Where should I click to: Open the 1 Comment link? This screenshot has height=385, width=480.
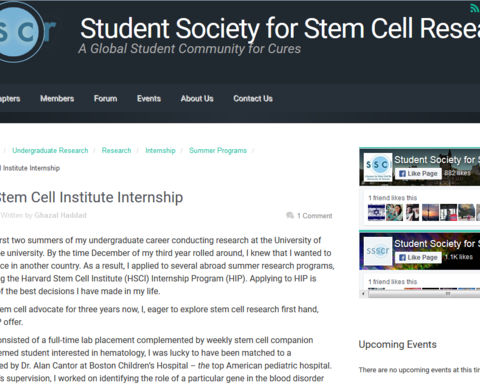click(315, 216)
